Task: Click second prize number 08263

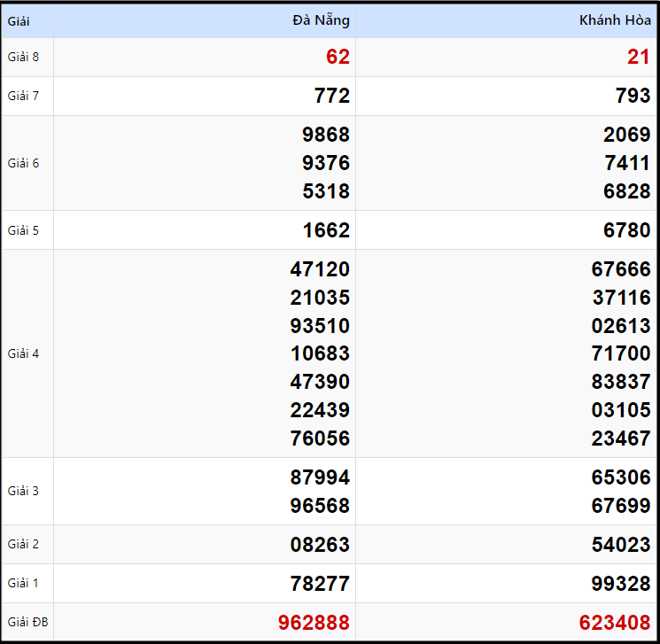Action: 320,545
